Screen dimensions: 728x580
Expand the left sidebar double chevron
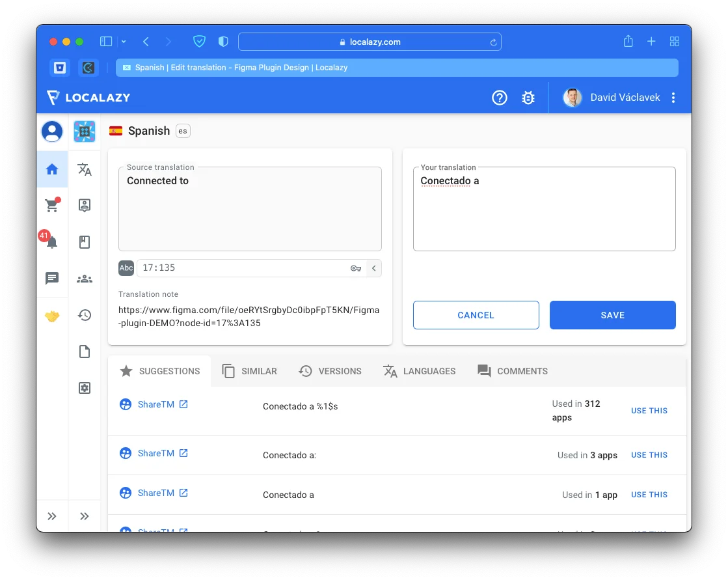point(52,516)
